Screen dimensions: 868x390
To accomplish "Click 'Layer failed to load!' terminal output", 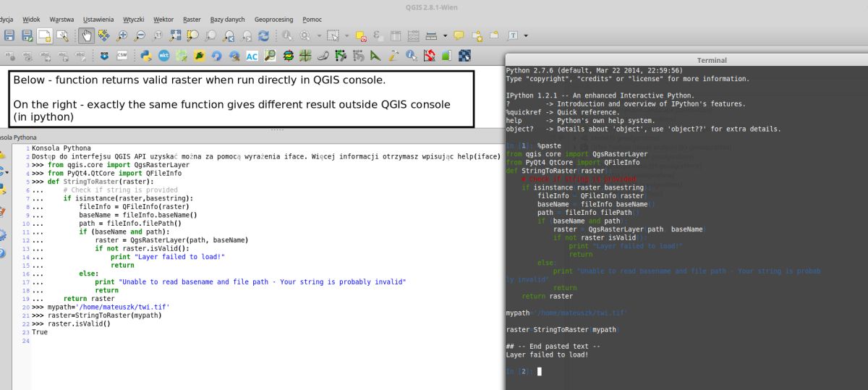I will [547, 355].
